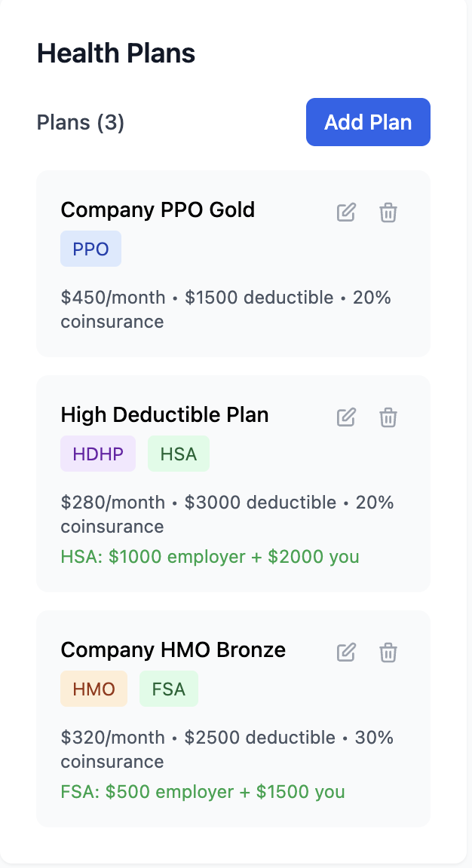Click the FSA employer contribution line
This screenshot has width=472, height=868.
point(203,792)
